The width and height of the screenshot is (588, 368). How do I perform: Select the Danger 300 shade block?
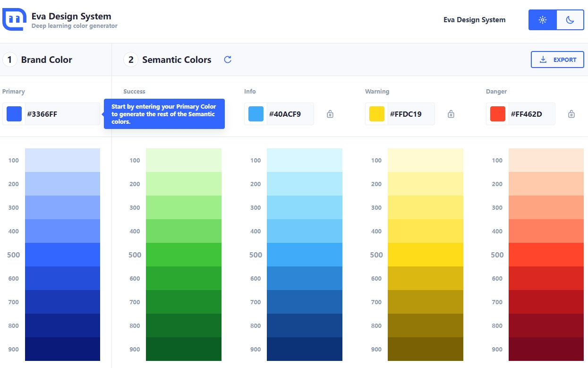(546, 207)
